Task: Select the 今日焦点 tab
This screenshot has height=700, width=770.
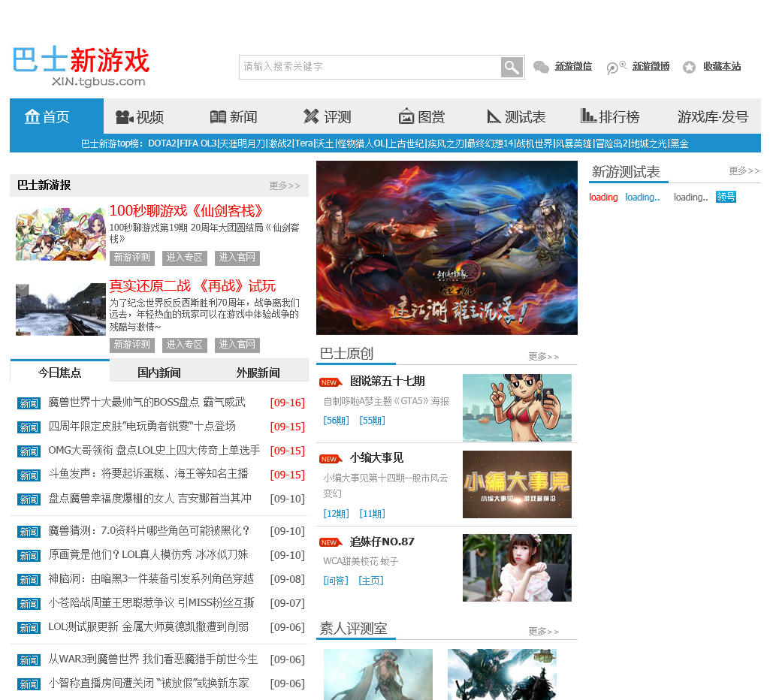Action: pos(60,372)
